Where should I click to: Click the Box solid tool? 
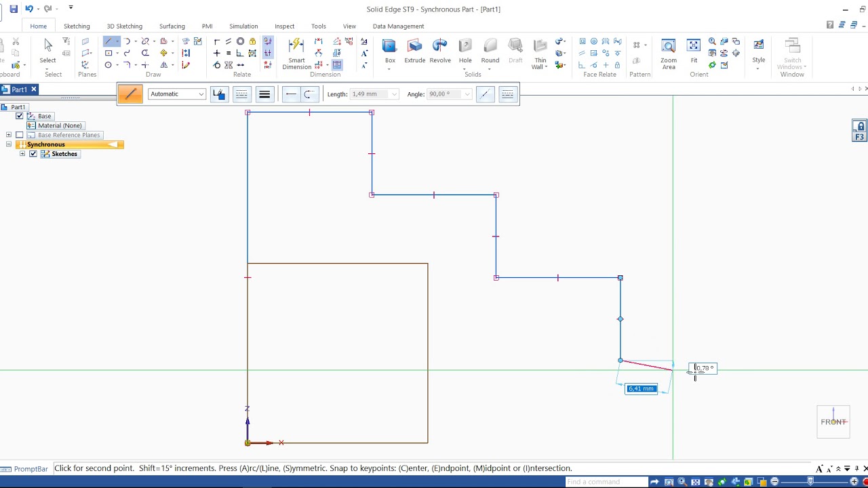(390, 52)
